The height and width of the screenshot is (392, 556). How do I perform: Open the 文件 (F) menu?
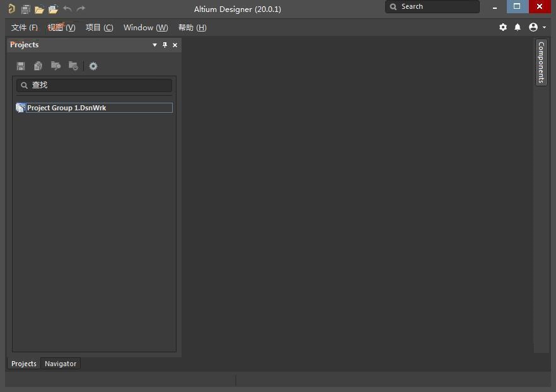[x=25, y=28]
